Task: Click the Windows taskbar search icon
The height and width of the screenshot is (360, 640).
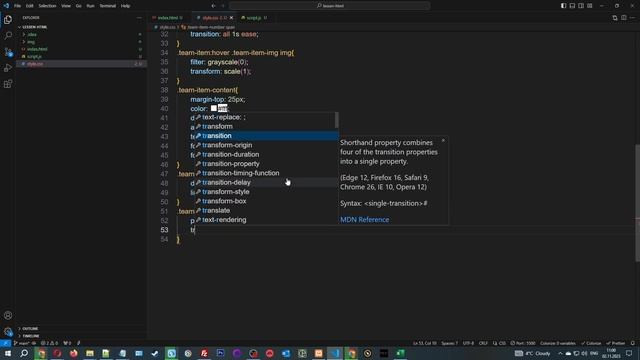Action: 24,353
